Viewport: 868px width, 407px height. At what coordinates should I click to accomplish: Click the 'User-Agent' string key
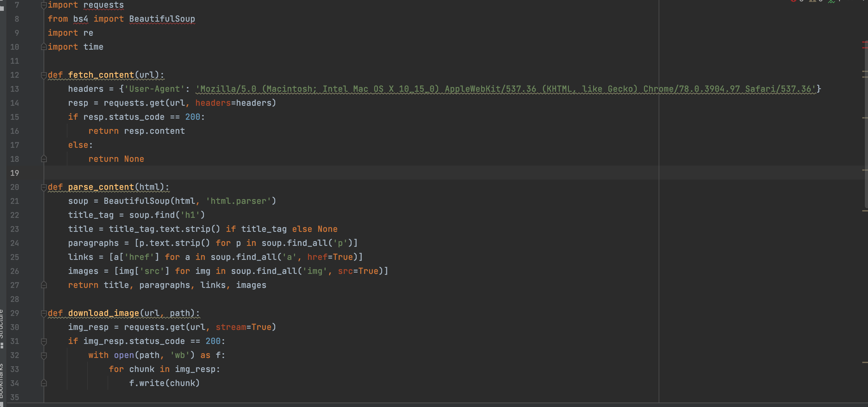154,89
